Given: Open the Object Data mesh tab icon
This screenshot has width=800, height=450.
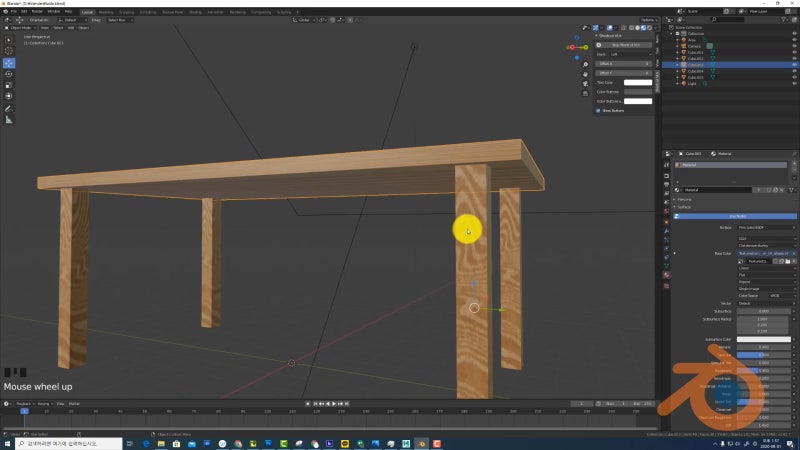Looking at the screenshot, I should (x=666, y=266).
